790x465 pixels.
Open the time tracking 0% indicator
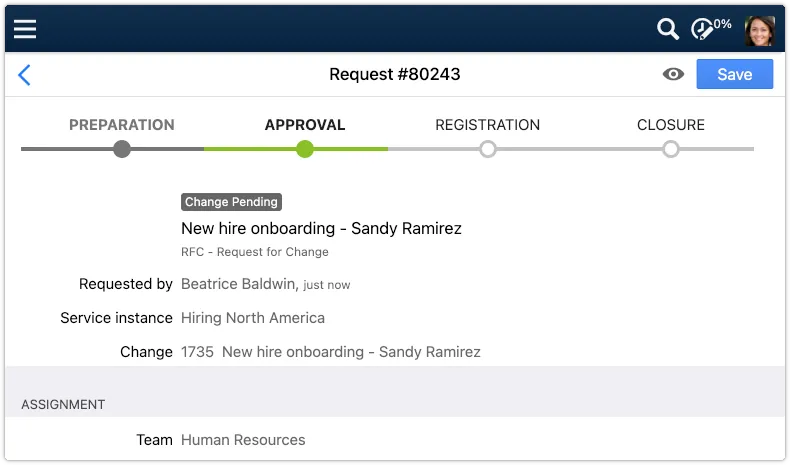tap(711, 28)
